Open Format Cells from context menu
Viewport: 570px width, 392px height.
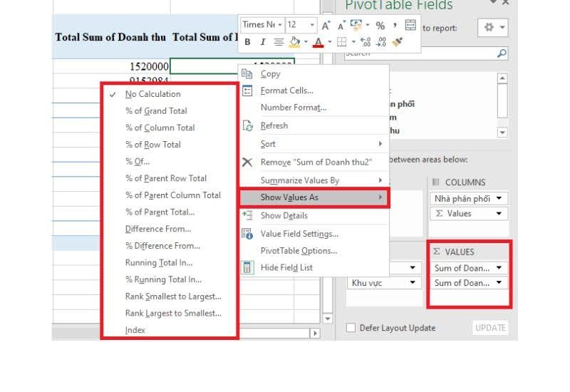(314, 91)
